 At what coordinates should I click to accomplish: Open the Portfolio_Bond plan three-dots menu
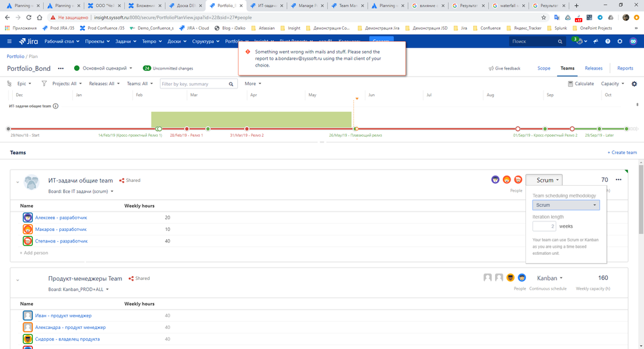click(61, 68)
